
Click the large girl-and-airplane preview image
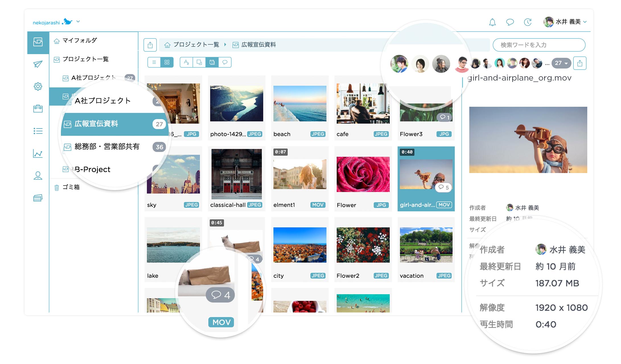[x=528, y=140]
